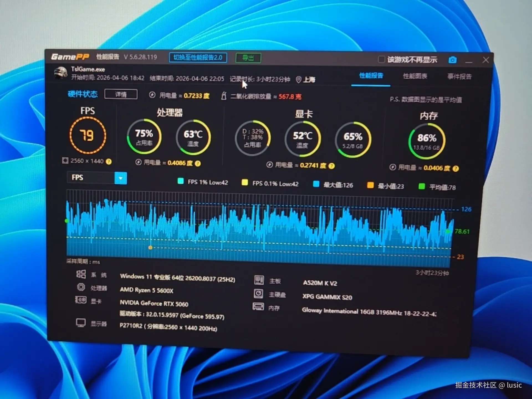Open the 详情 hardware details button

click(x=121, y=94)
